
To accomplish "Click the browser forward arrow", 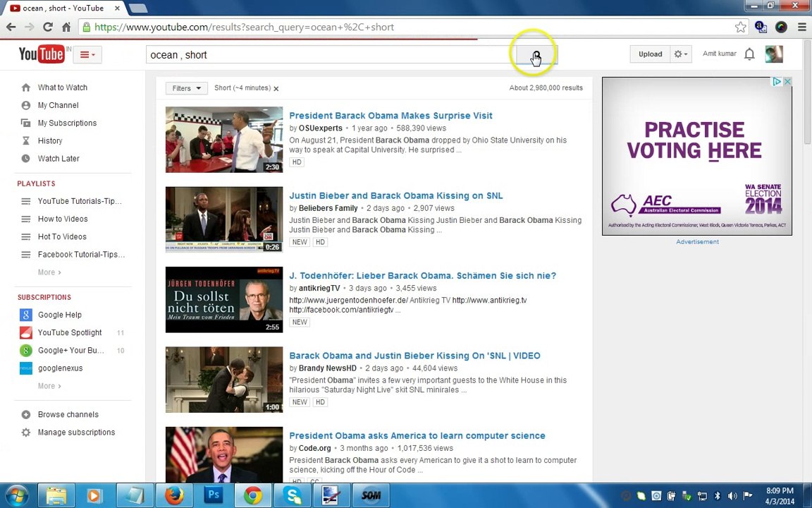I will 30,27.
